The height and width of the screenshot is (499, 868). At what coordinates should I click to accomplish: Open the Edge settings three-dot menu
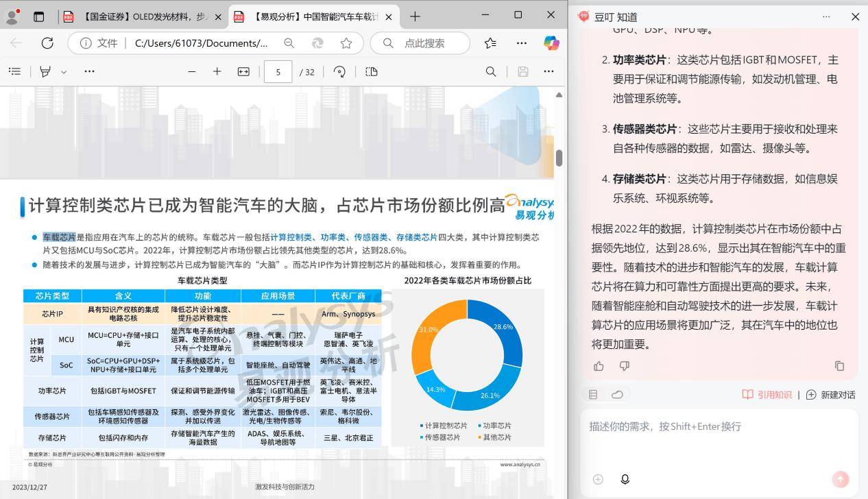(521, 43)
